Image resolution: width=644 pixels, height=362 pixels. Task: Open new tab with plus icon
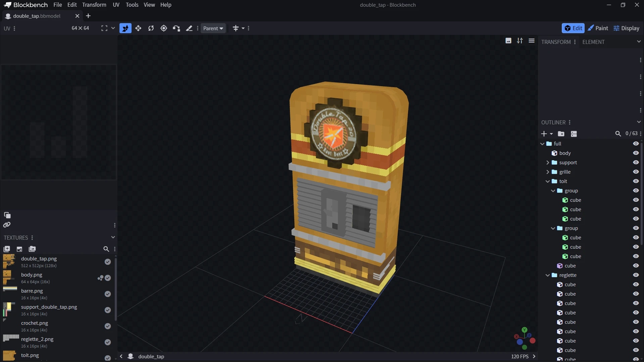[88, 16]
